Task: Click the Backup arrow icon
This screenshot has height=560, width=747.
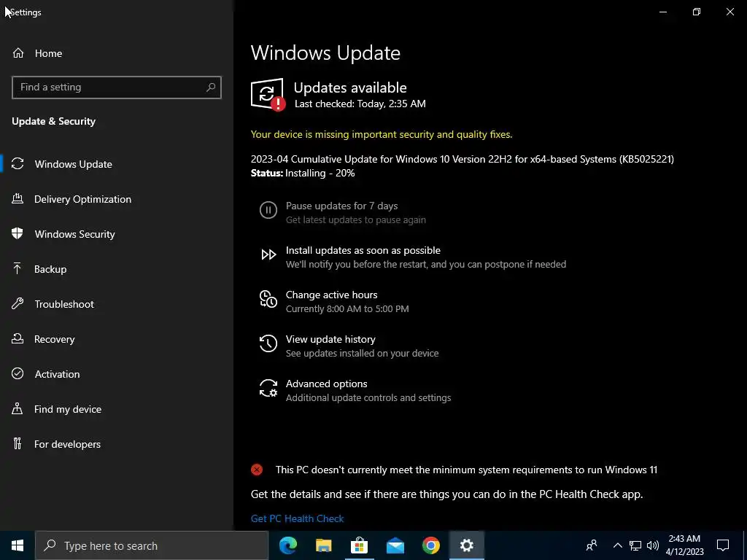Action: 18,268
